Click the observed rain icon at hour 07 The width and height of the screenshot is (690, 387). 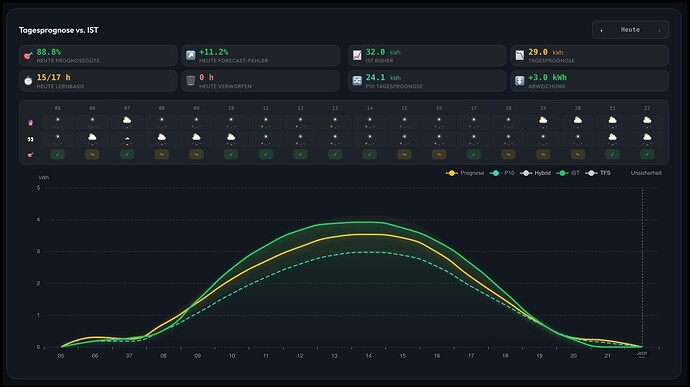pyautogui.click(x=127, y=139)
